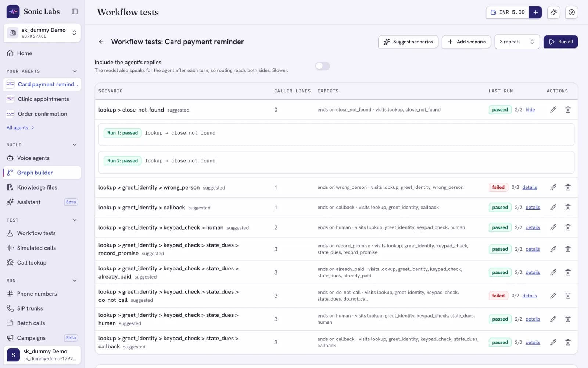
Task: Delete the state_dues > human scenario
Action: point(568,319)
